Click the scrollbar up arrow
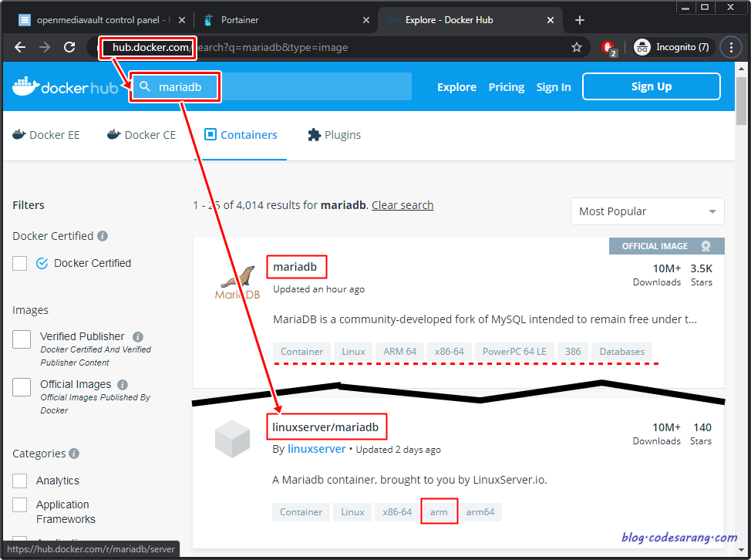The height and width of the screenshot is (560, 751). pos(742,69)
